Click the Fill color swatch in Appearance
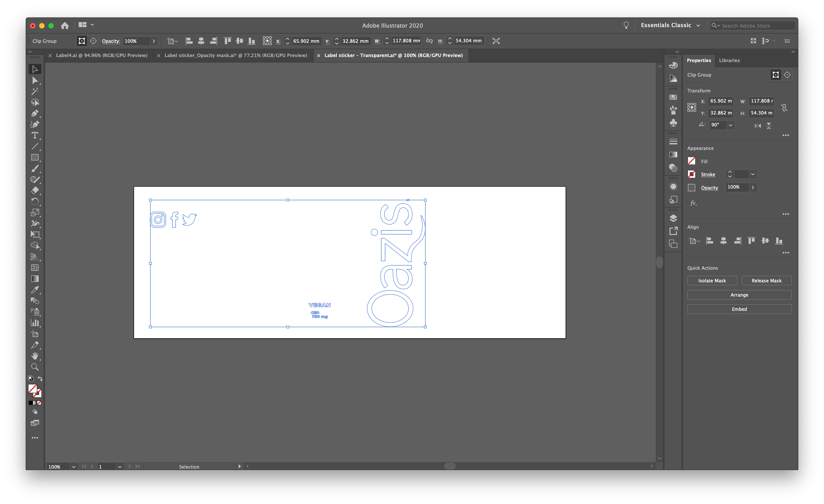The height and width of the screenshot is (504, 824). point(692,161)
